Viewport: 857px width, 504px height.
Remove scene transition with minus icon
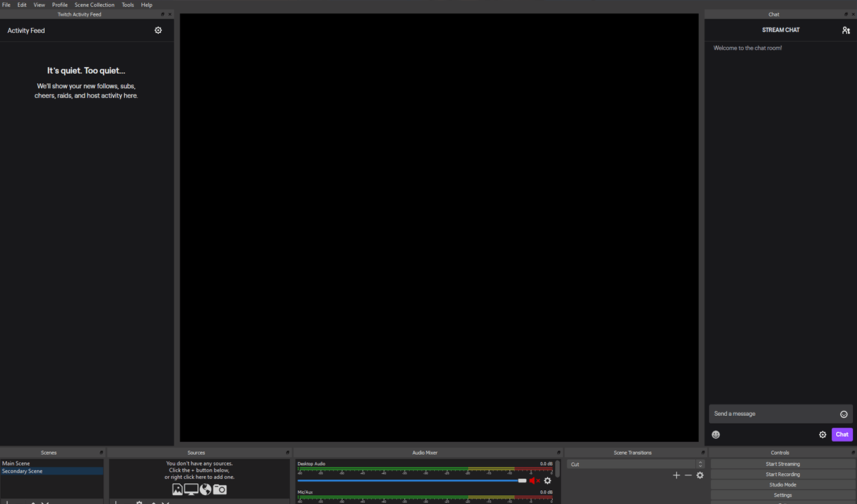coord(688,476)
